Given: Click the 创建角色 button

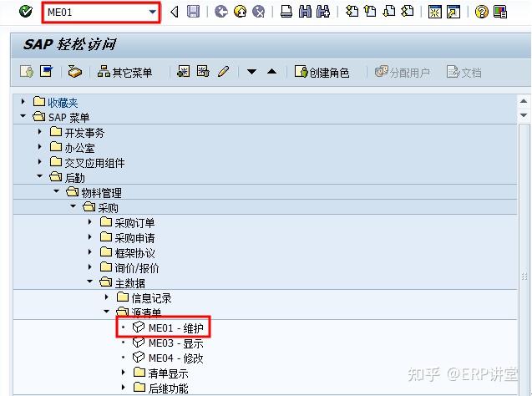Looking at the screenshot, I should tap(322, 72).
